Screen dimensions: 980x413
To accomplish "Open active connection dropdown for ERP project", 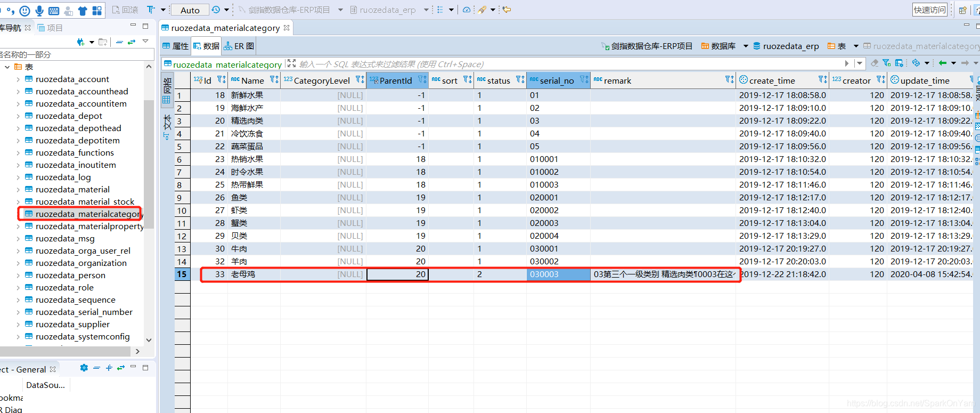I will [x=340, y=10].
